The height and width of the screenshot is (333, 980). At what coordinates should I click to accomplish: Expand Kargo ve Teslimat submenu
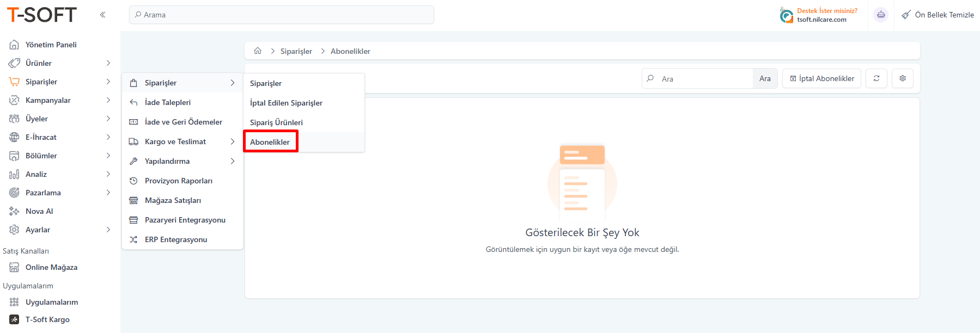click(x=233, y=141)
